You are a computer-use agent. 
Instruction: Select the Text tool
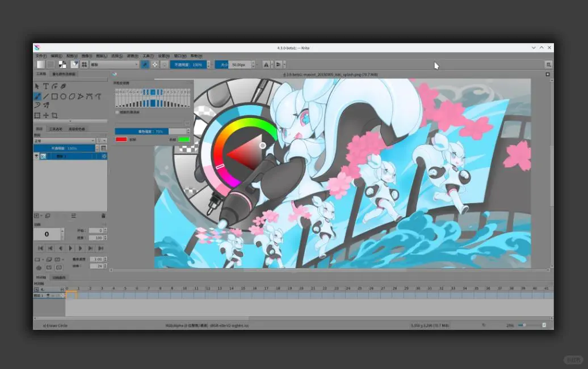(x=46, y=87)
